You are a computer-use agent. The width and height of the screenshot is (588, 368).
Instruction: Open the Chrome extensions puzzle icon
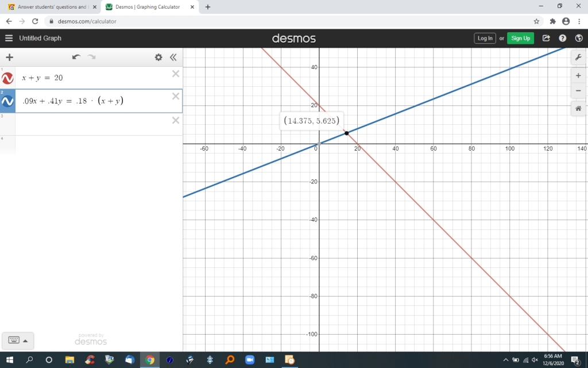coord(552,21)
